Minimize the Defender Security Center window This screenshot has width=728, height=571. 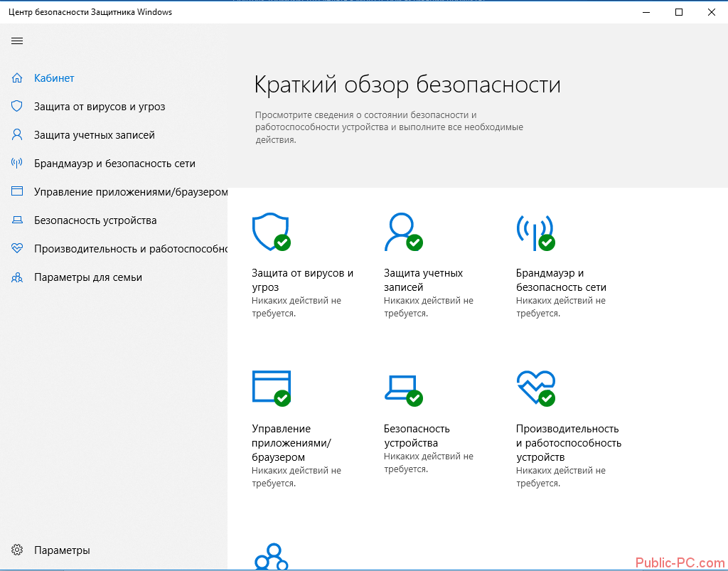pos(646,12)
